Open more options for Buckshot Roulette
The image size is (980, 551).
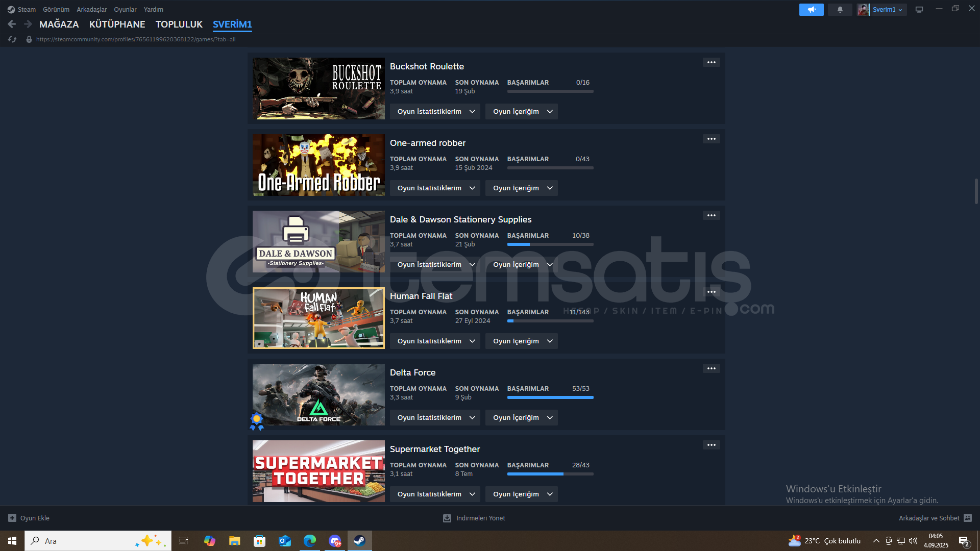click(x=711, y=62)
